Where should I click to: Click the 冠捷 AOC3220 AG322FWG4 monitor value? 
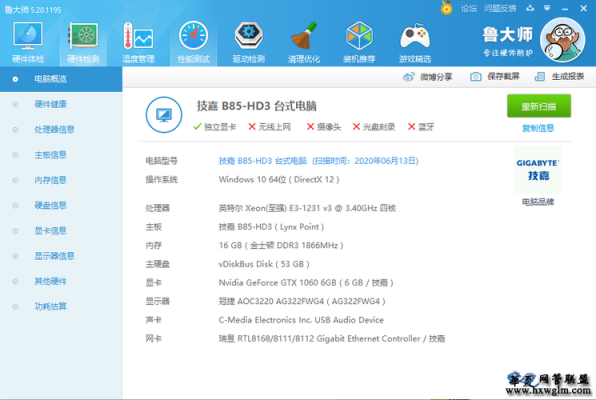(302, 301)
